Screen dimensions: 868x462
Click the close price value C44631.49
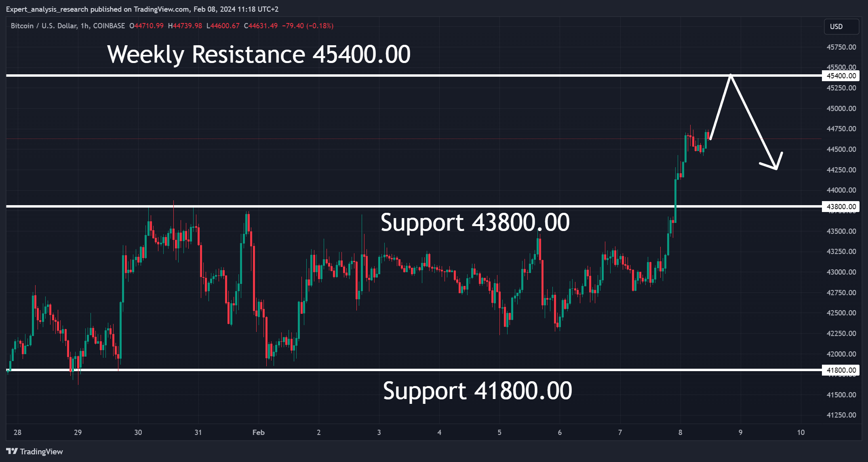pyautogui.click(x=261, y=26)
